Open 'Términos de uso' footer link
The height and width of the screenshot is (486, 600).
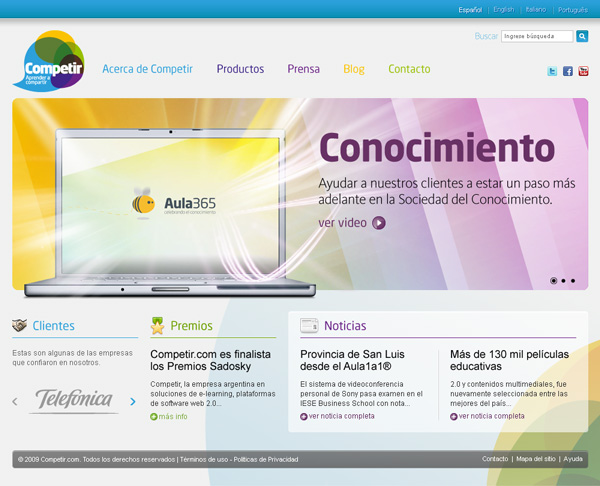coord(204,459)
